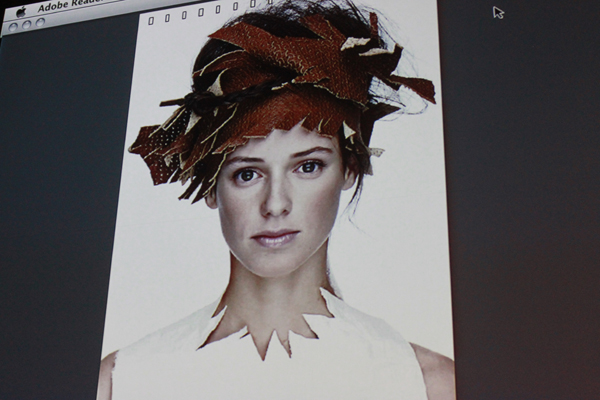
Task: Open the Adobe Reader application menu
Action: pyautogui.click(x=69, y=6)
